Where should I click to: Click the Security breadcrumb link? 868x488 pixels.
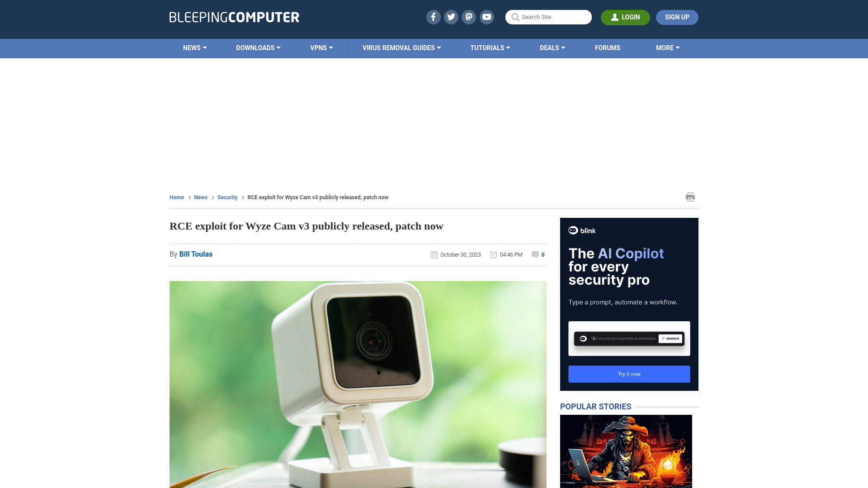point(227,197)
